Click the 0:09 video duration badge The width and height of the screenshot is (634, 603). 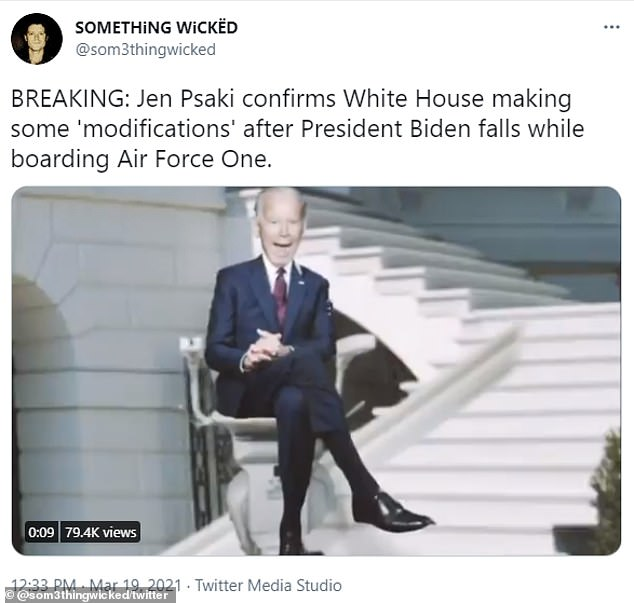[x=41, y=532]
